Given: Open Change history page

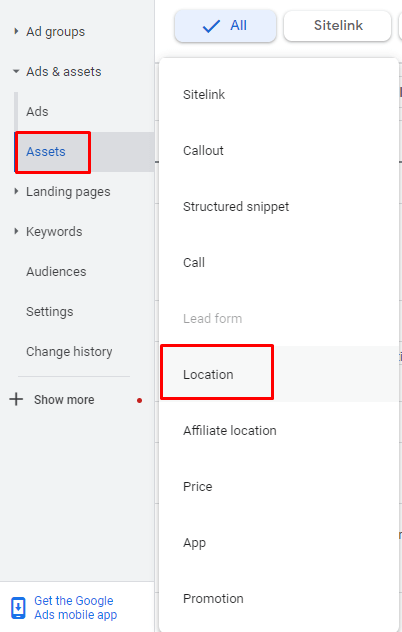Looking at the screenshot, I should 69,351.
